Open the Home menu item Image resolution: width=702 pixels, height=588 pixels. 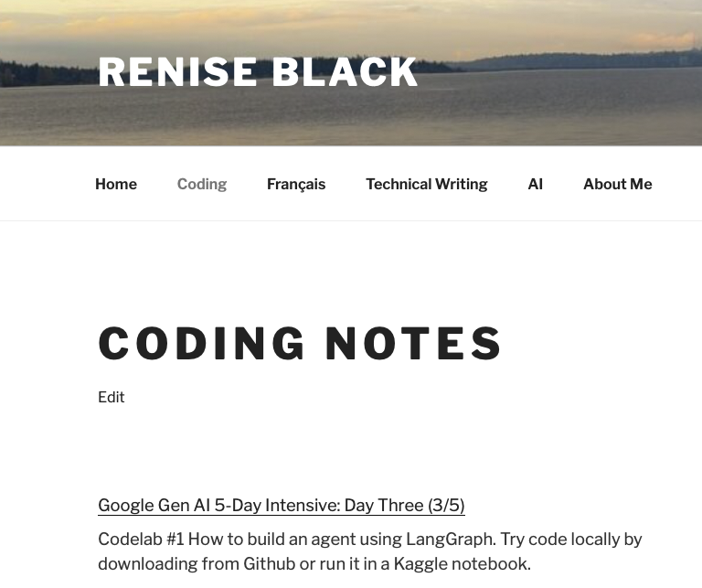[116, 184]
